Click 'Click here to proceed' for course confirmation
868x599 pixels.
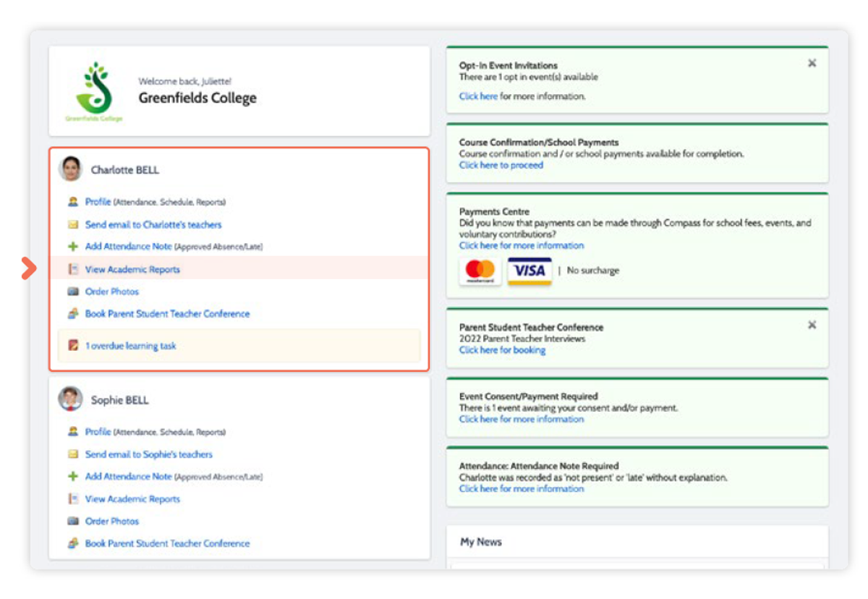501,165
